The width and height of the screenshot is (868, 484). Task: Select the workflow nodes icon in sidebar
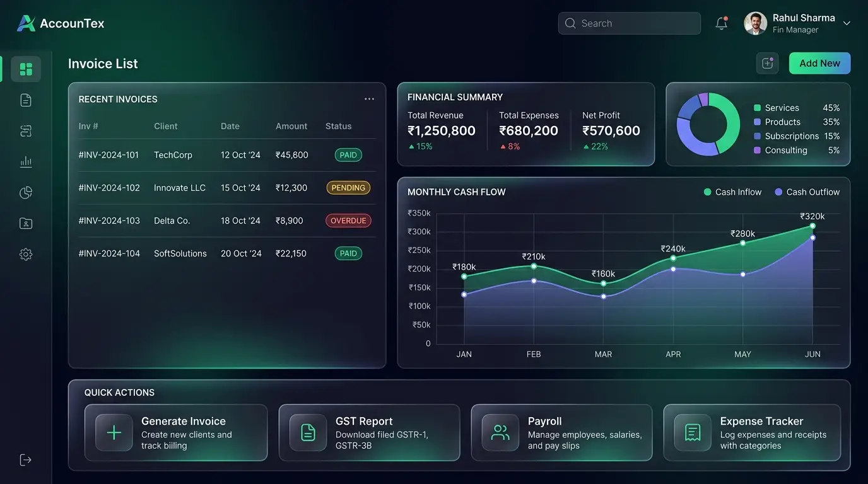pos(26,131)
